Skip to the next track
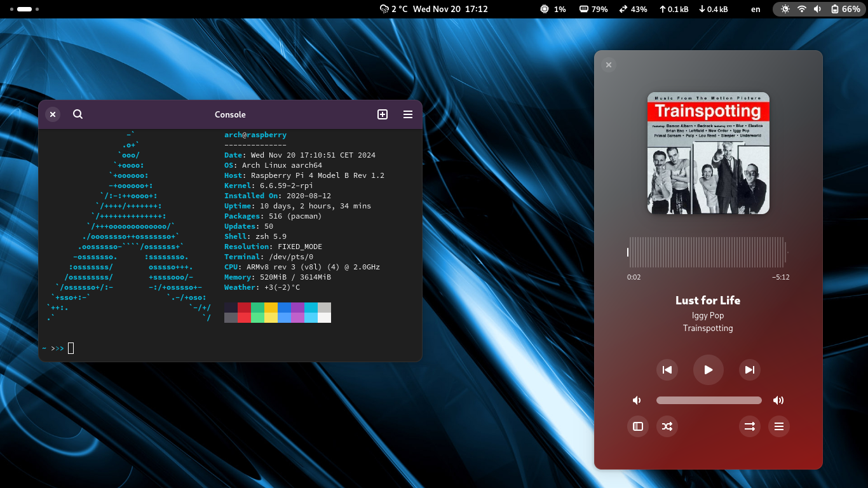This screenshot has height=488, width=868. click(750, 370)
